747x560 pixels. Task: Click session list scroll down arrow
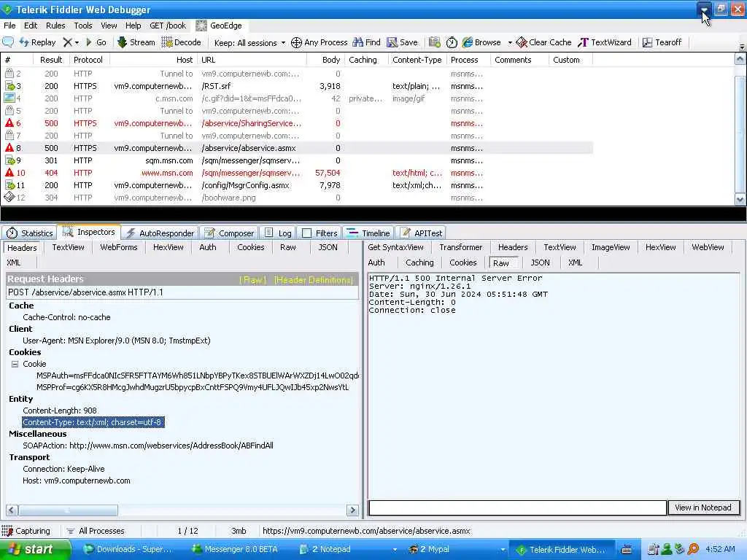[740, 200]
